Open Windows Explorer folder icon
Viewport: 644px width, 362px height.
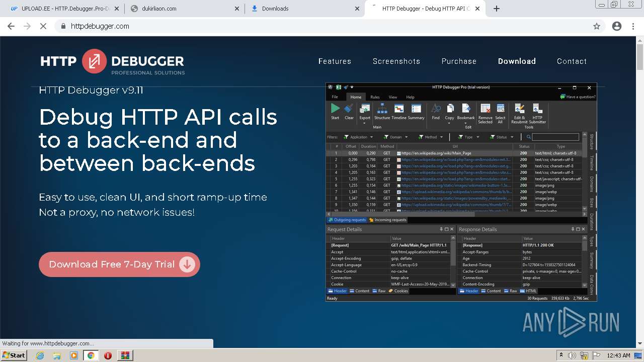coord(57,355)
